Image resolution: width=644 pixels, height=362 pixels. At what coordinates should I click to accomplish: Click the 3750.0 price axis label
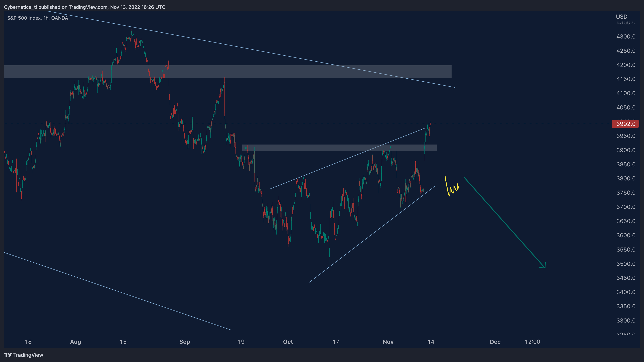[x=626, y=193]
